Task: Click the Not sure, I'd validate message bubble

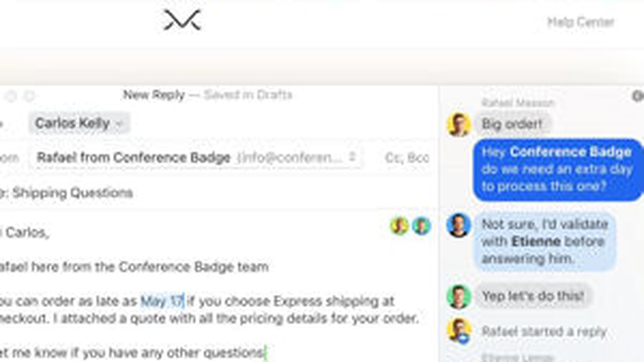Action: [x=545, y=241]
